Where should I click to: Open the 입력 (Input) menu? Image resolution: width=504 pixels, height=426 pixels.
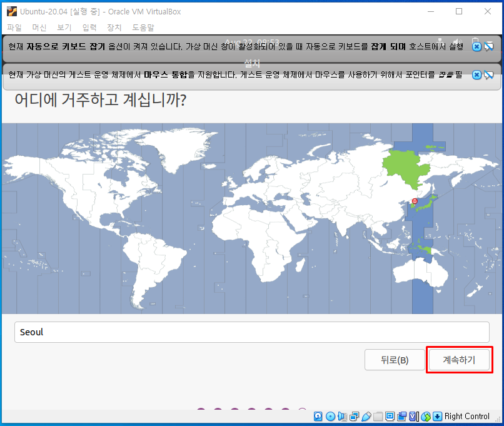[x=88, y=28]
